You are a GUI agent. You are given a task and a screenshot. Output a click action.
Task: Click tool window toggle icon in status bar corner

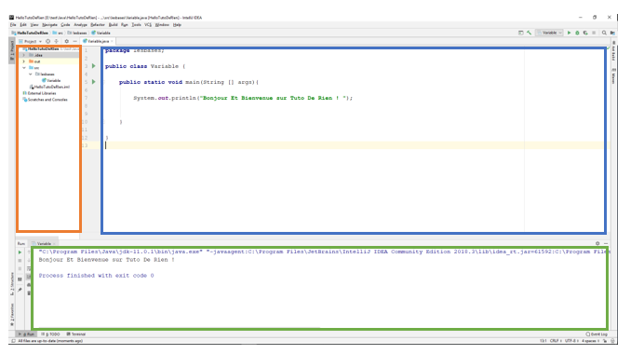click(13, 341)
